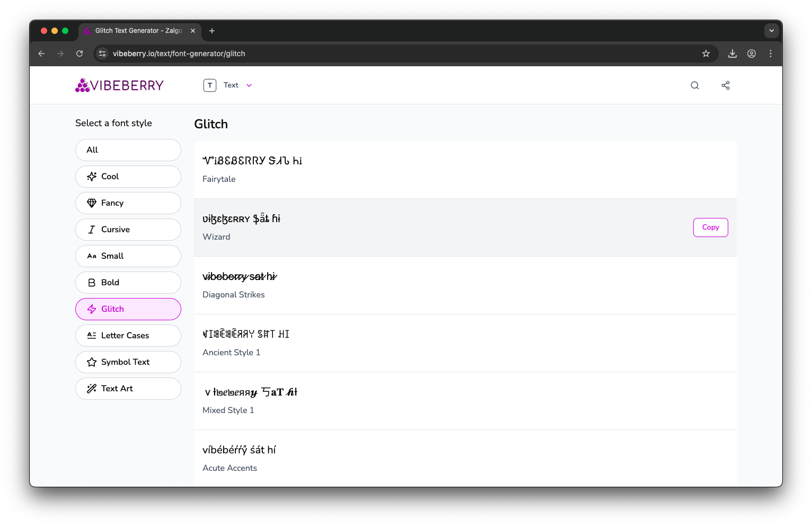This screenshot has width=812, height=526.
Task: Click the Glitch lightning bolt icon
Action: (x=91, y=309)
